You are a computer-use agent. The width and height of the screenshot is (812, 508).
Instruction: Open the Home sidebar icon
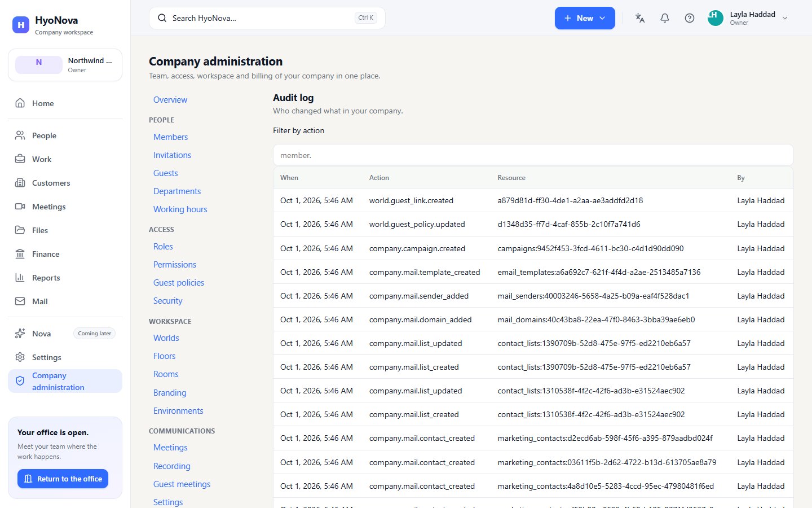click(20, 103)
